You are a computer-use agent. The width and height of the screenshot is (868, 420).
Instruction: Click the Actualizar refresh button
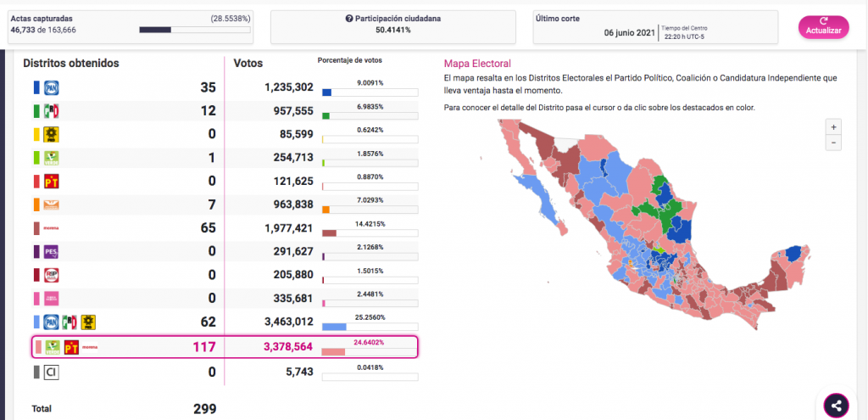[x=823, y=26]
